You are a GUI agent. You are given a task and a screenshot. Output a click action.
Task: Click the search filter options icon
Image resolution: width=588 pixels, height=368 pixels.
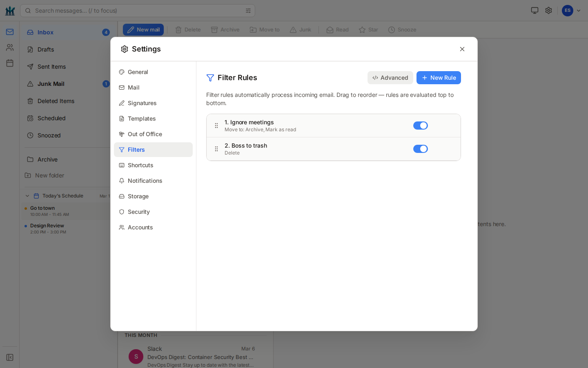click(x=248, y=11)
